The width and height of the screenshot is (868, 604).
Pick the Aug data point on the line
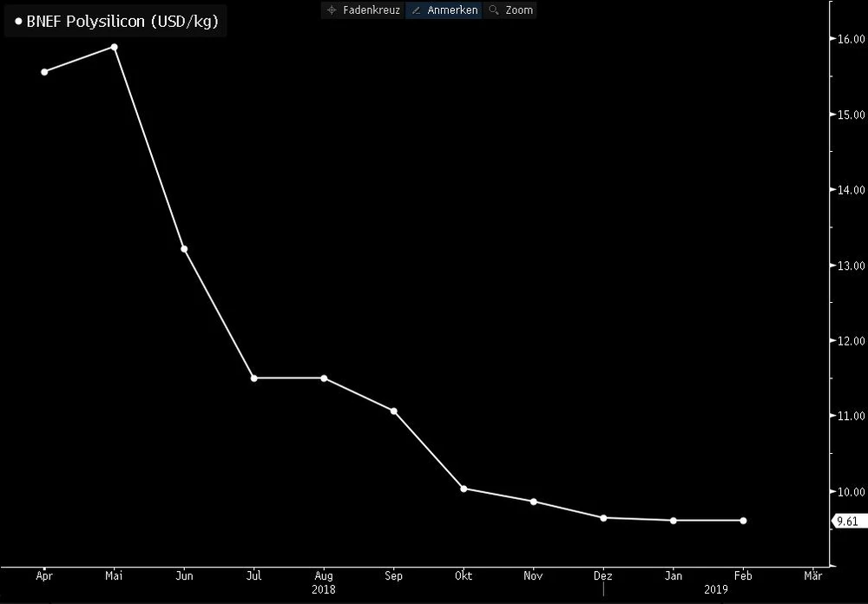click(x=324, y=378)
